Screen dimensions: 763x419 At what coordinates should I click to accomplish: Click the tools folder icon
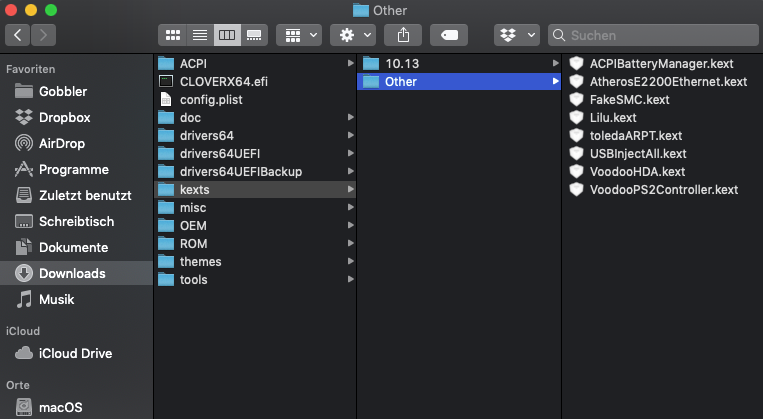166,280
